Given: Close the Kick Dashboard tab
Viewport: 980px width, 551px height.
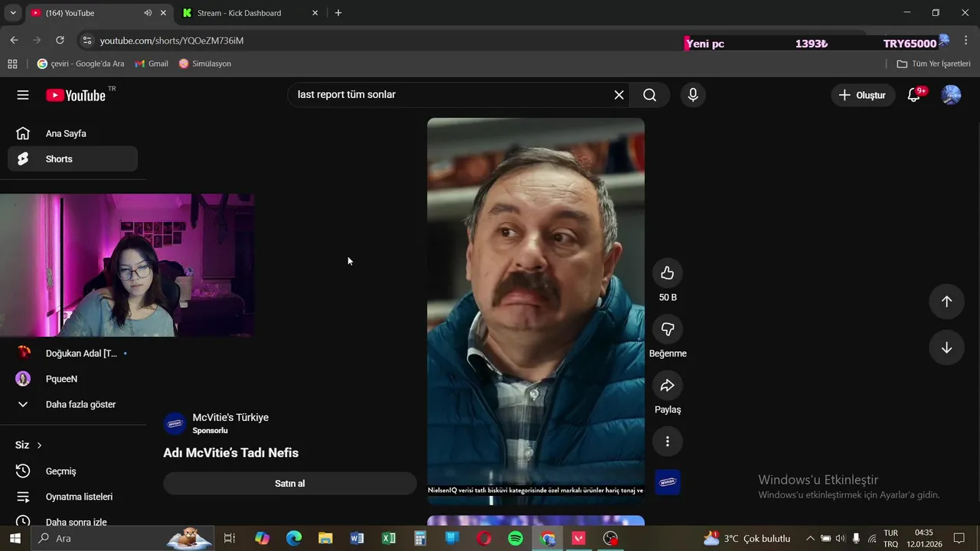Looking at the screenshot, I should coord(315,13).
